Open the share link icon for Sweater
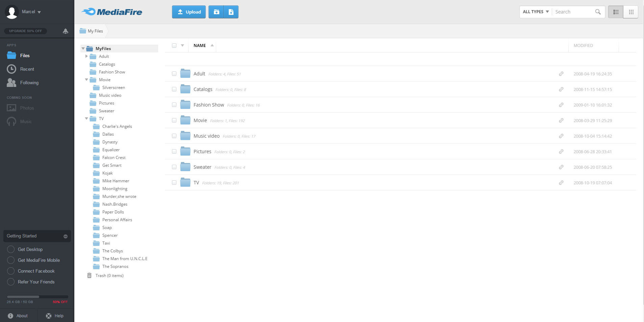The height and width of the screenshot is (322, 644). [561, 167]
